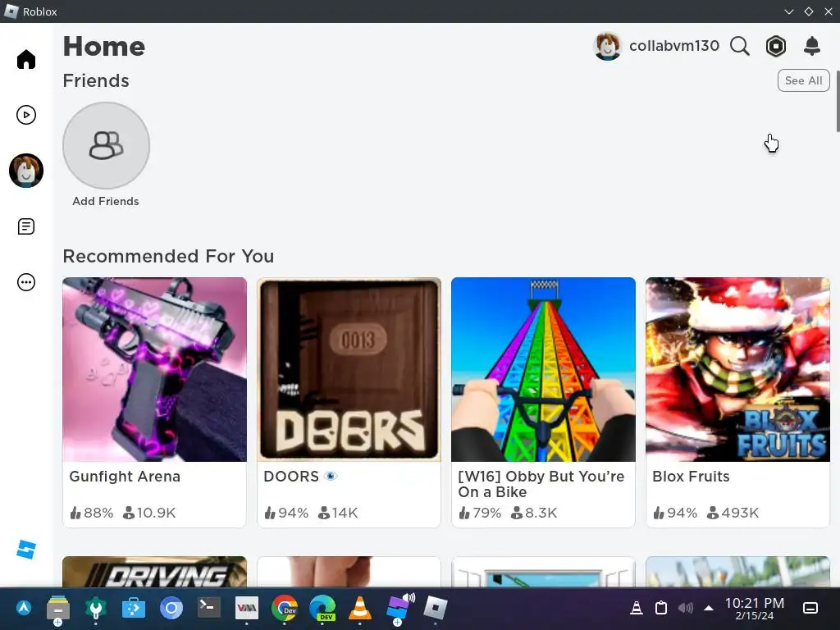Open the collabvm130 username link

tap(674, 46)
